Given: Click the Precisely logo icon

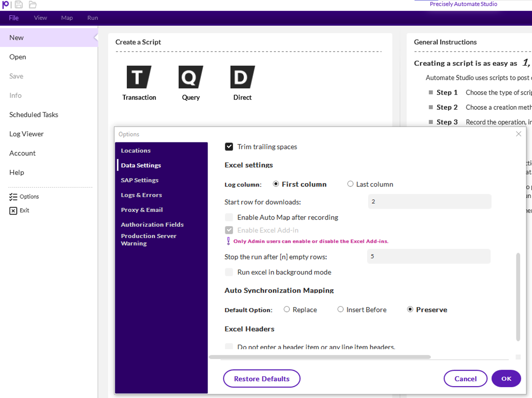Looking at the screenshot, I should 5,4.
